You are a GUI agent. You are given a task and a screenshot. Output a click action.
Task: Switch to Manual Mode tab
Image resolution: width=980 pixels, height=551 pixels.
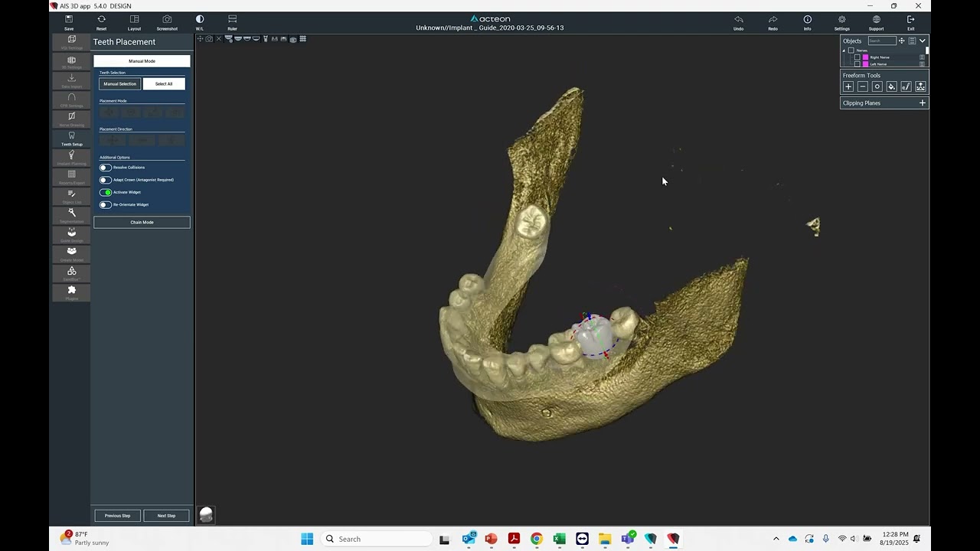(142, 61)
